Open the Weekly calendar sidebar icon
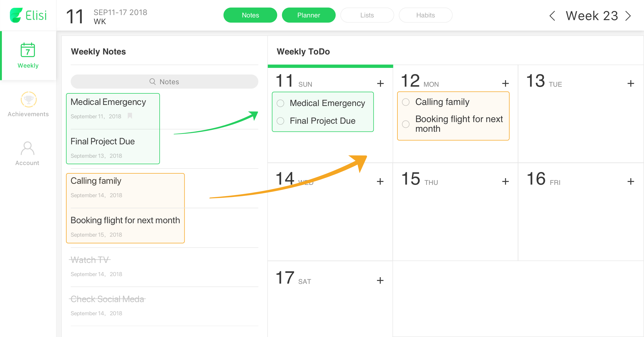This screenshot has width=644, height=337. 28,50
